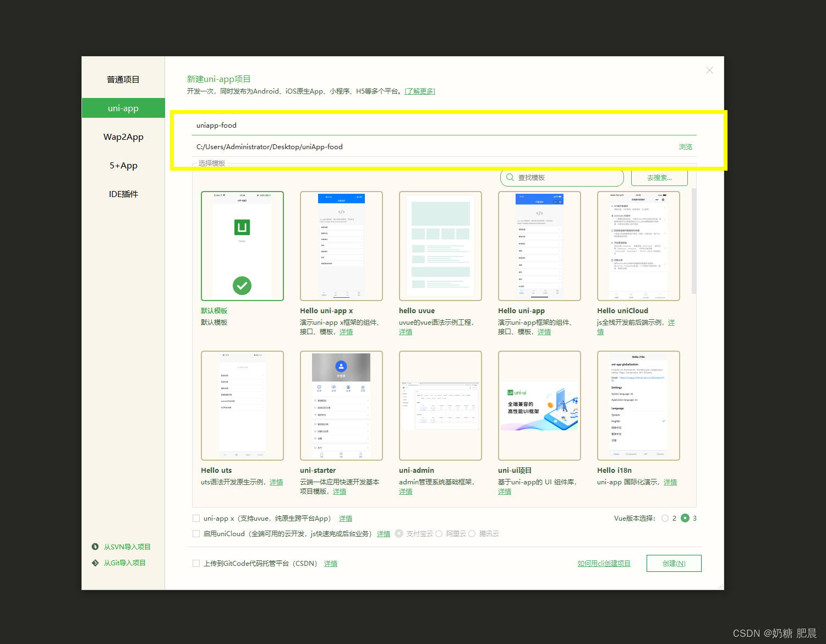This screenshot has width=826, height=644.
Task: Choose the 默认模板 template thumbnail
Action: point(242,246)
